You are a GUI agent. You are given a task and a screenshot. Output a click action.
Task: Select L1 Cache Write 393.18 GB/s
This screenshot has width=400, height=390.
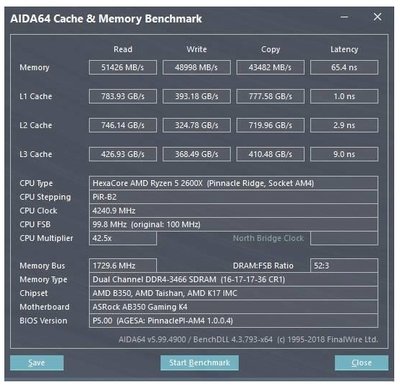click(196, 96)
